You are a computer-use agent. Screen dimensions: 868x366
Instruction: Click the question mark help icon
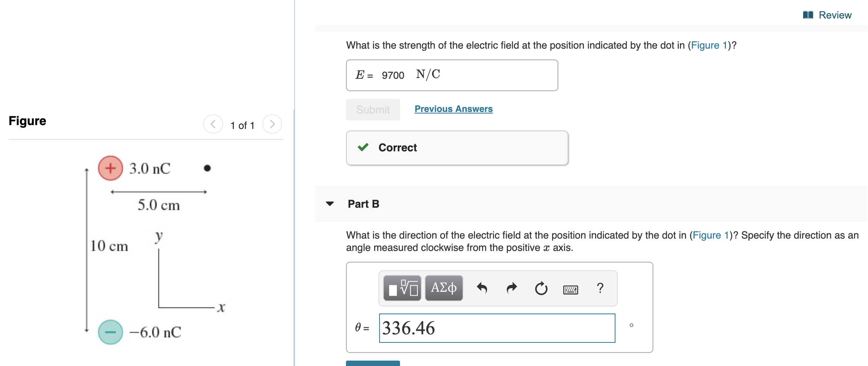(x=600, y=288)
